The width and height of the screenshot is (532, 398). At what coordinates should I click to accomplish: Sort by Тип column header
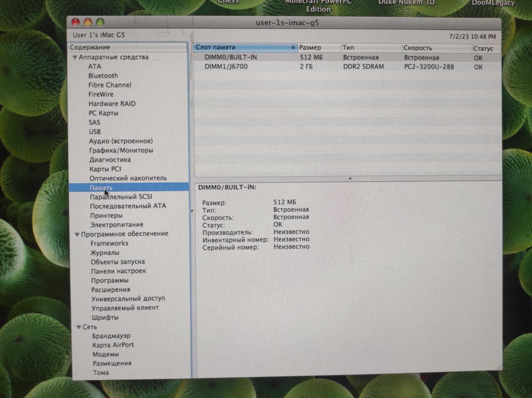371,48
